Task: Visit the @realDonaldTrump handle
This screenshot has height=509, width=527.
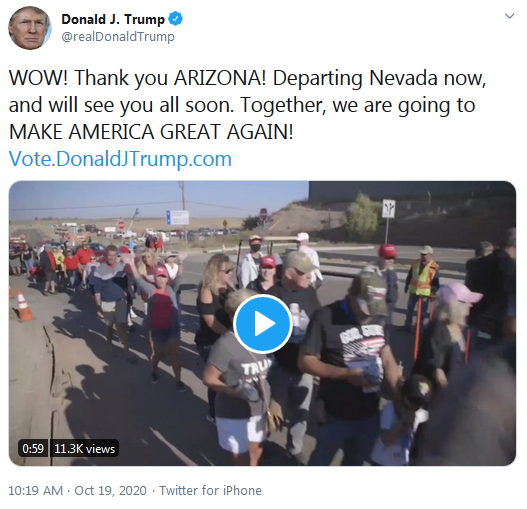Action: click(x=118, y=36)
